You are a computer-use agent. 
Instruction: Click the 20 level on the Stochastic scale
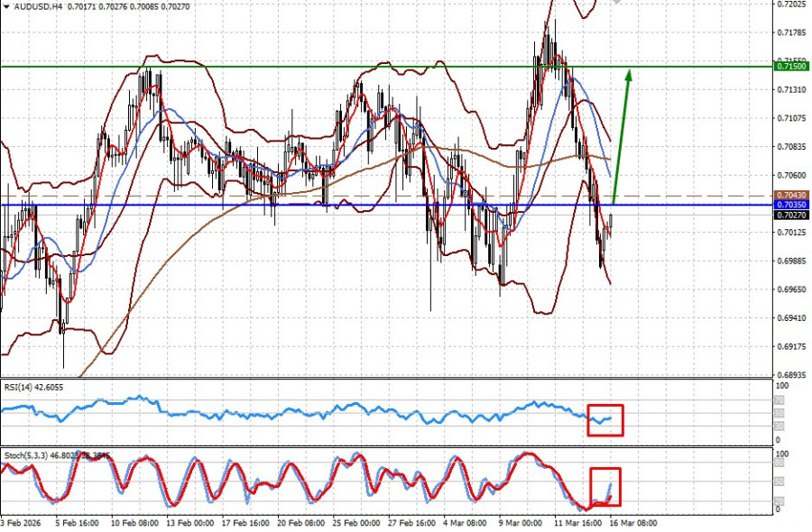pyautogui.click(x=780, y=501)
